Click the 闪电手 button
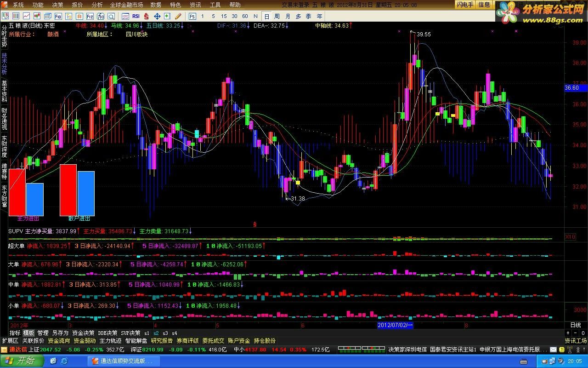 (465, 5)
